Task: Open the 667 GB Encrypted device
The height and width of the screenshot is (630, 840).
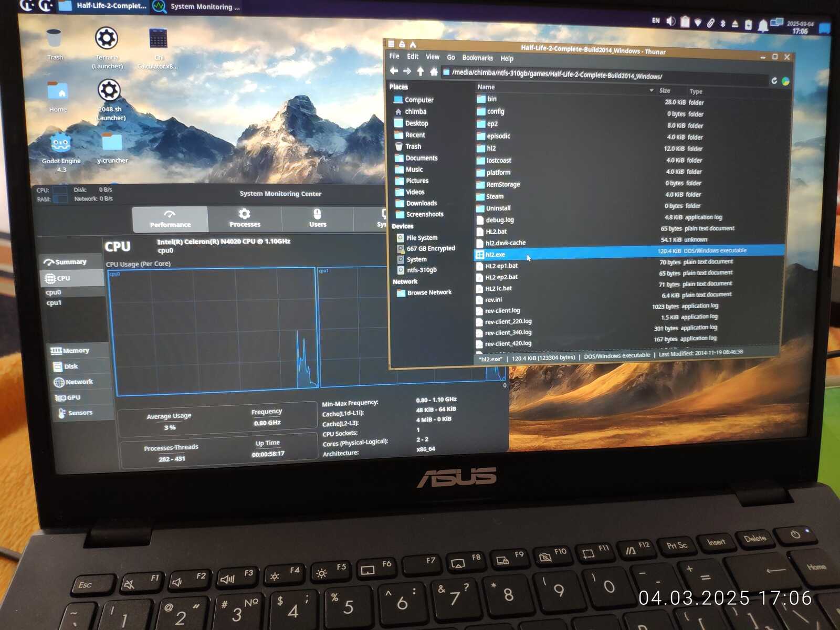Action: pyautogui.click(x=430, y=248)
